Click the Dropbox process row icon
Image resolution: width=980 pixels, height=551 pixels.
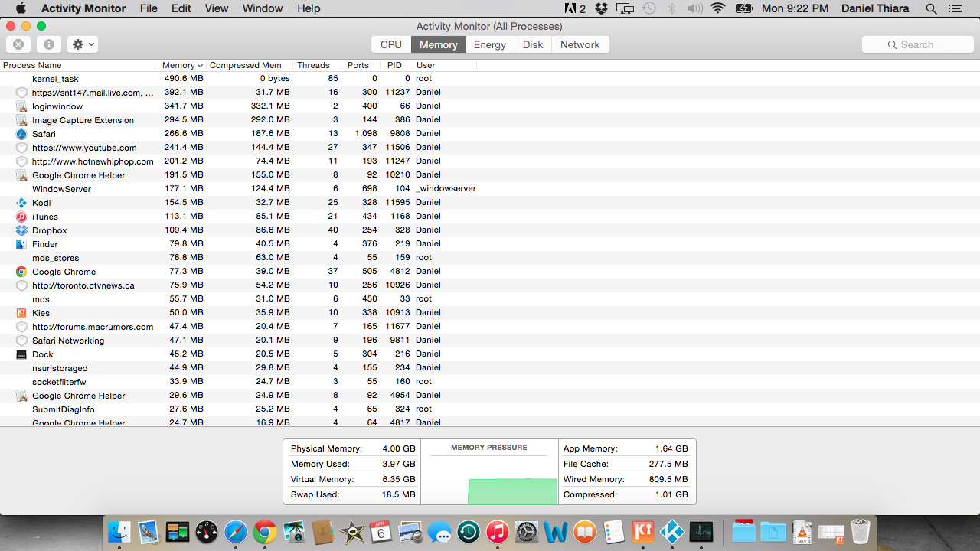(21, 230)
